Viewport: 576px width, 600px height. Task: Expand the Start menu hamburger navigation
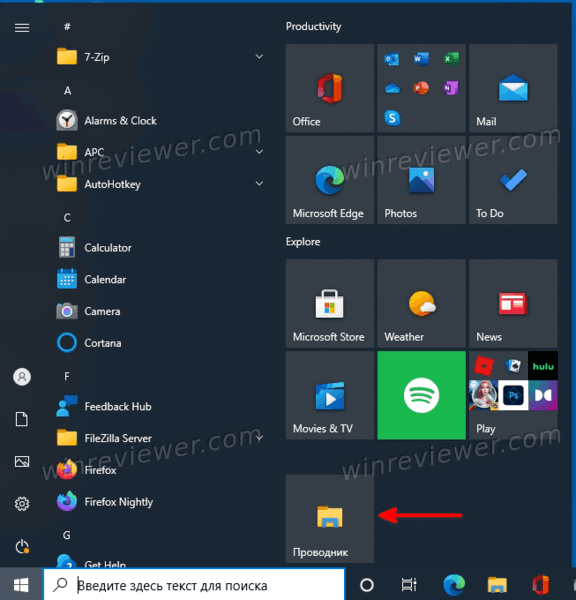(22, 28)
